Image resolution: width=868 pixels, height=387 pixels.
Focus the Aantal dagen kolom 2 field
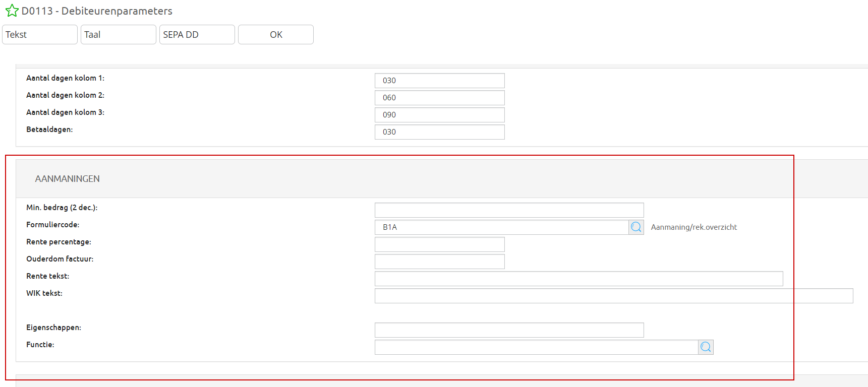(x=440, y=98)
